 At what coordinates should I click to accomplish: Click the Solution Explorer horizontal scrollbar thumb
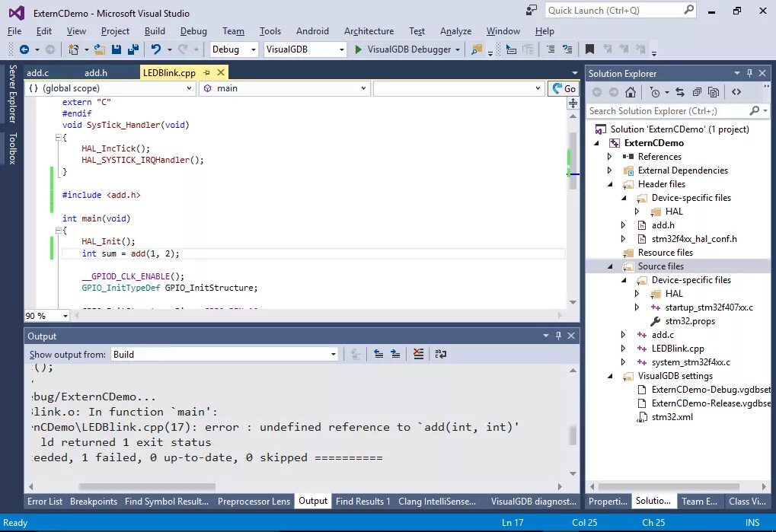669,486
